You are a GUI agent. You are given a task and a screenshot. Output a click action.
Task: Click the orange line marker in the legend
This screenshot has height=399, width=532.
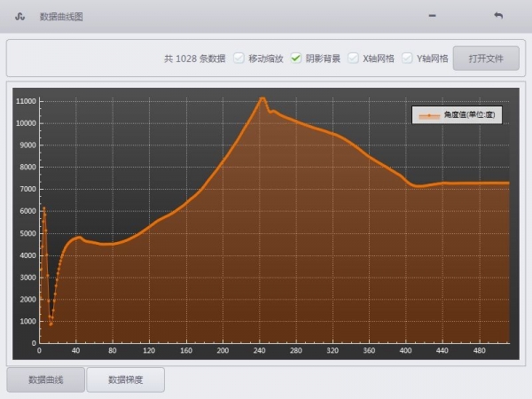click(x=429, y=114)
